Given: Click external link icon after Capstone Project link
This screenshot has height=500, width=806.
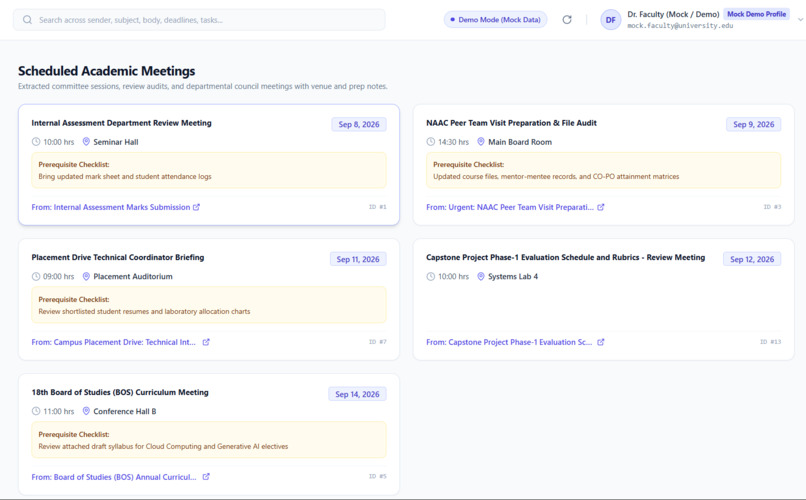Looking at the screenshot, I should (601, 342).
